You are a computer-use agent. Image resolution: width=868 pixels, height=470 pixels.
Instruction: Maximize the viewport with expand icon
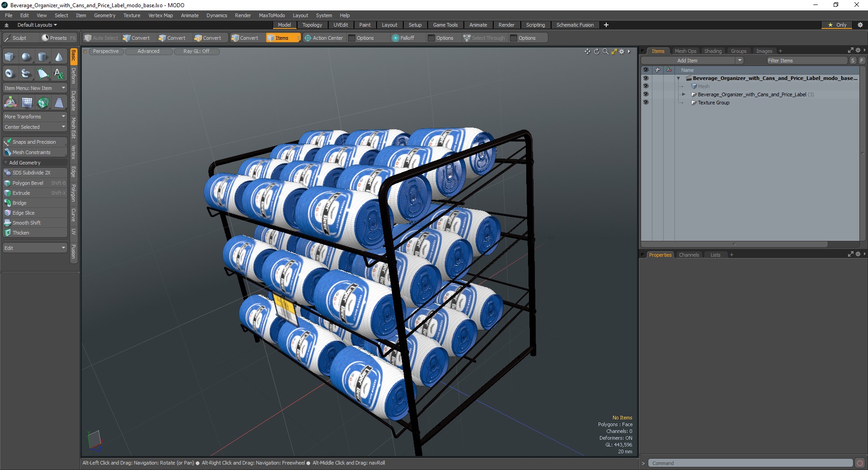pyautogui.click(x=614, y=52)
